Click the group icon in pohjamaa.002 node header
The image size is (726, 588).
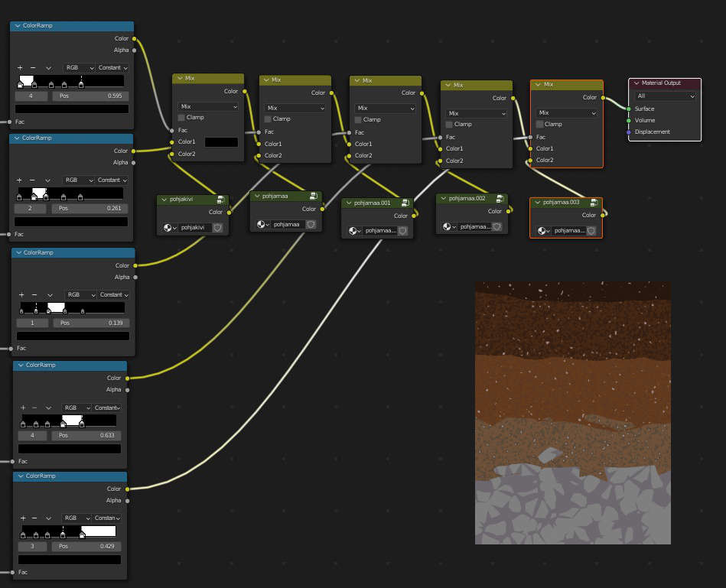[x=500, y=199]
